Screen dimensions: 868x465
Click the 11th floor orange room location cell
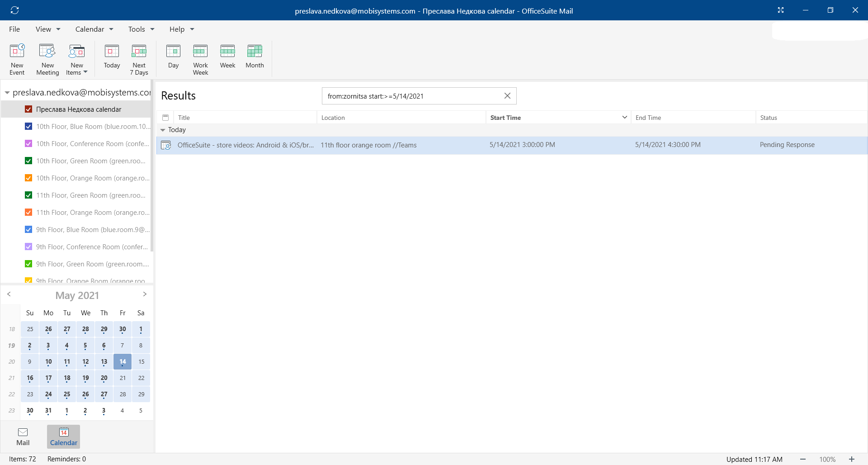point(368,145)
